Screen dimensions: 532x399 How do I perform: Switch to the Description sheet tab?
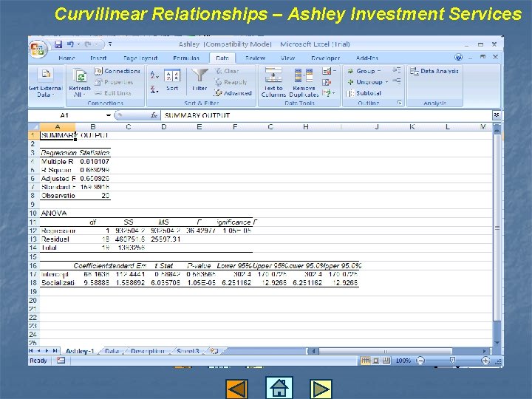click(148, 351)
